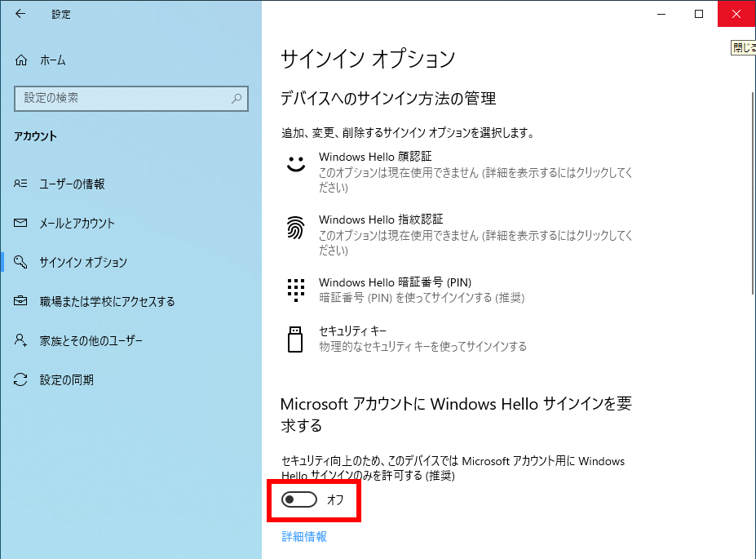Click the ユーザーの情報 person icon
Screen dimensions: 756x559
coord(20,184)
